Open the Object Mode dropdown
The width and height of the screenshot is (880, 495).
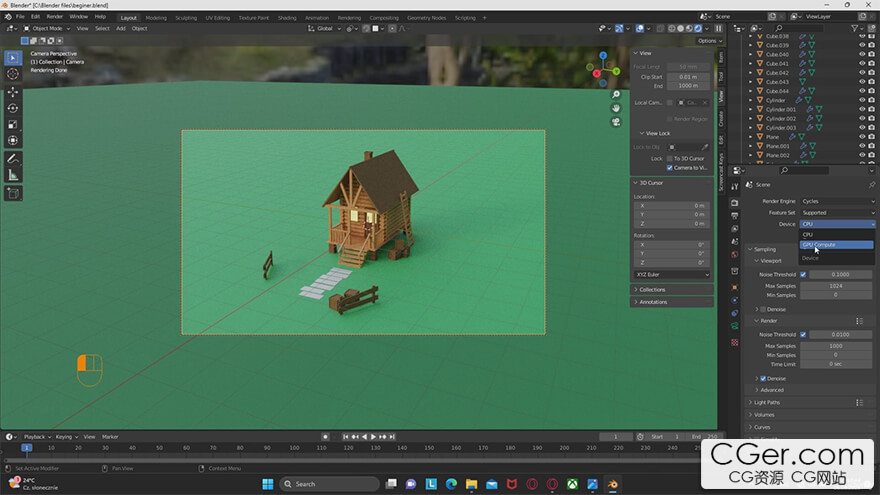(x=47, y=29)
